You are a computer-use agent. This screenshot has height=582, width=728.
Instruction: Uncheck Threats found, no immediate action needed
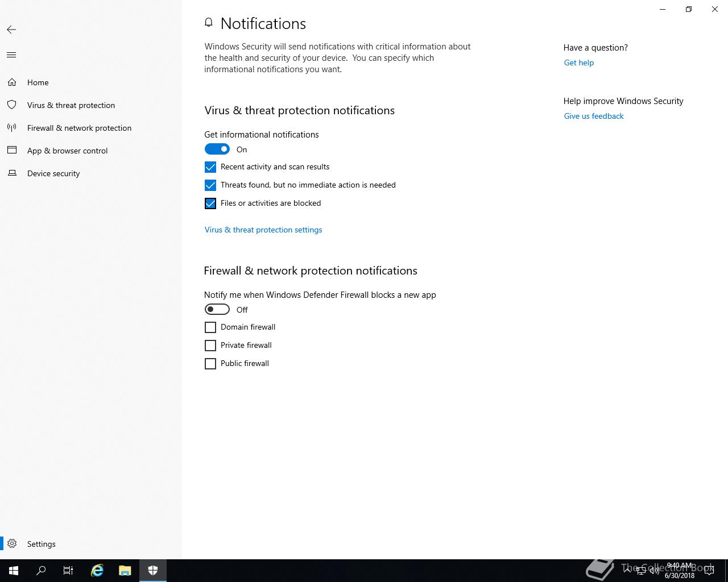[x=210, y=185]
